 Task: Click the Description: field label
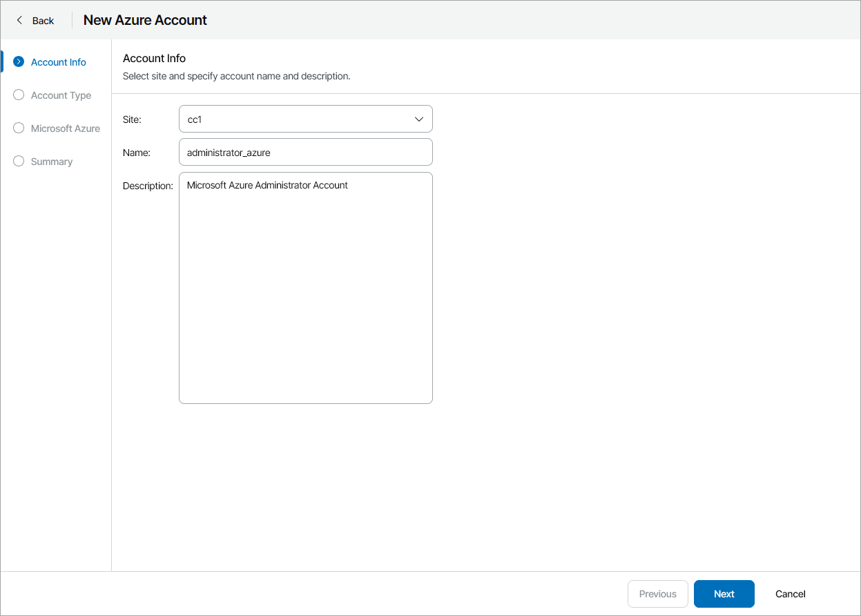148,186
